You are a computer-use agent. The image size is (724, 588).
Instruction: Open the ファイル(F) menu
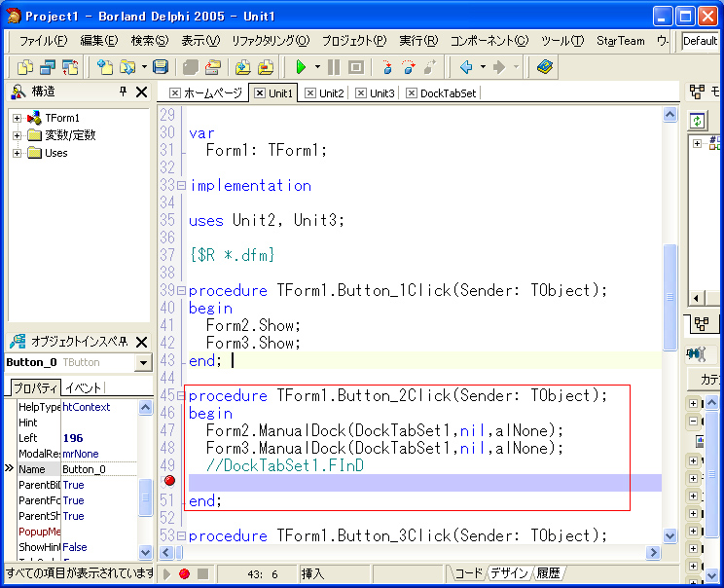(x=43, y=41)
